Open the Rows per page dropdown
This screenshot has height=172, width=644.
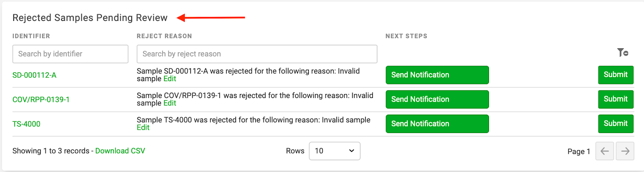tap(334, 151)
